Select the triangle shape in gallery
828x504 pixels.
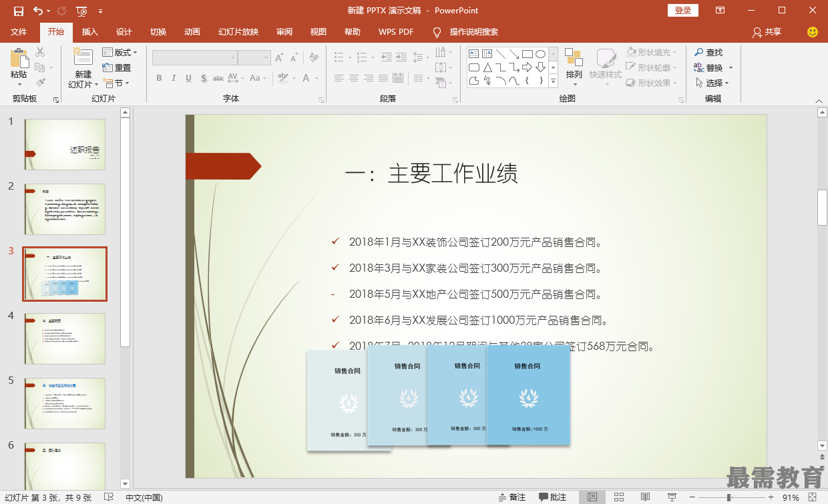[x=487, y=67]
